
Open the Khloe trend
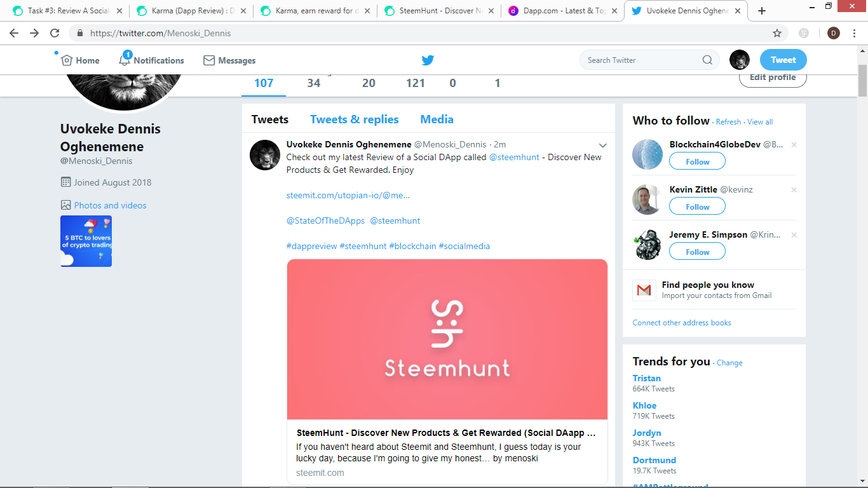645,405
